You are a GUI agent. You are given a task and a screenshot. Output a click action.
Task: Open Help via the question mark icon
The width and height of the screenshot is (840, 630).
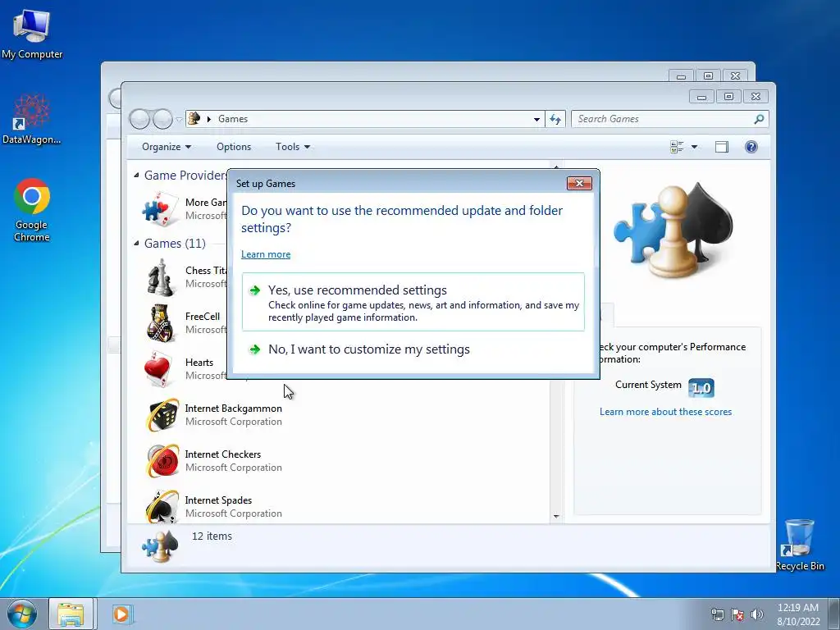click(751, 147)
